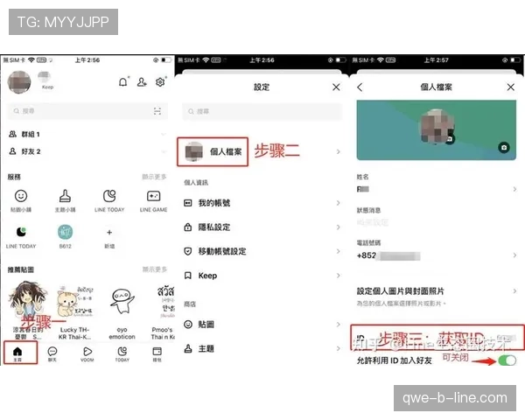Show more services via 顯示更多

[154, 177]
